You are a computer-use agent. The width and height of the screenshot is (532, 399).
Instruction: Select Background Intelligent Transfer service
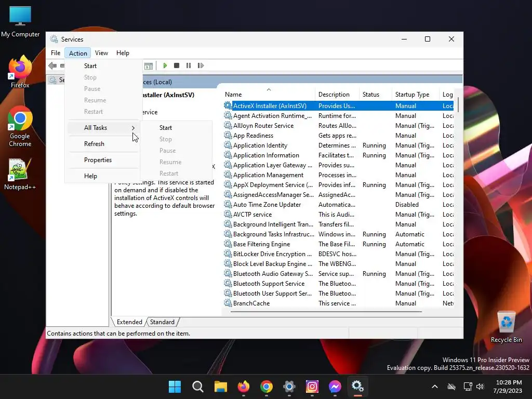click(338, 224)
